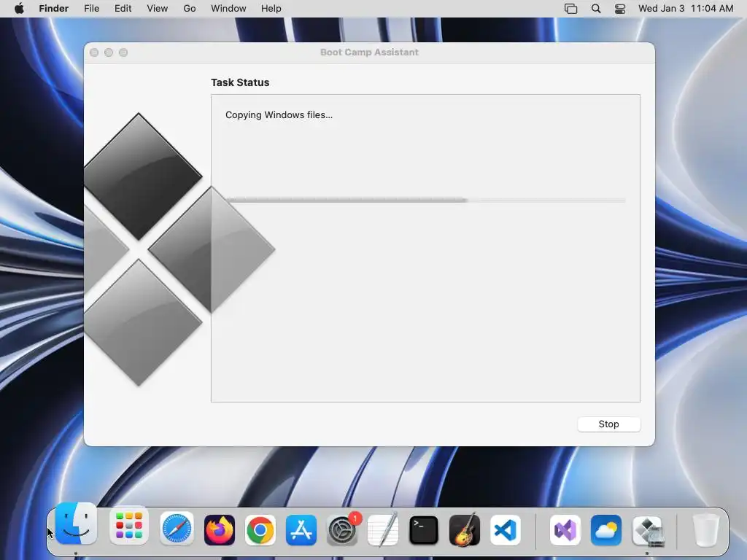Viewport: 747px width, 560px height.
Task: Open the Weather app from the Dock
Action: [606, 529]
